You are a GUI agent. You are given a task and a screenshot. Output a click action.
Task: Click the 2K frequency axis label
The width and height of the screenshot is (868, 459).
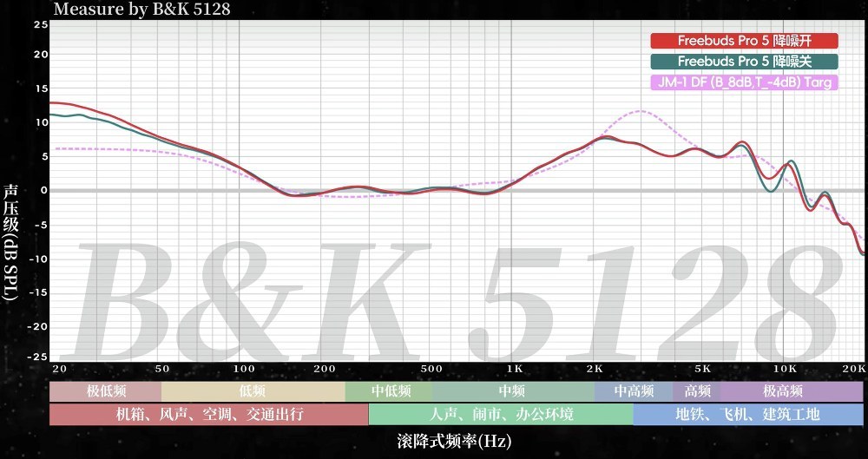[595, 369]
